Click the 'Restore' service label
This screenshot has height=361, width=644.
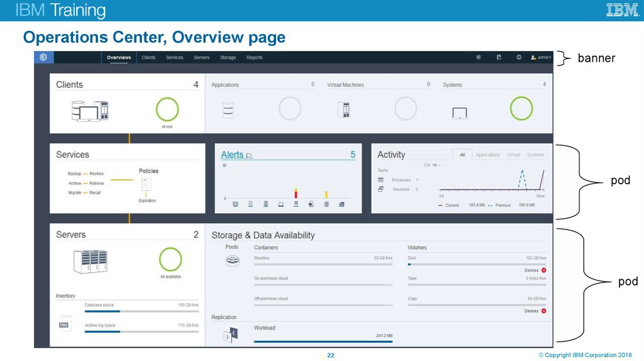96,174
